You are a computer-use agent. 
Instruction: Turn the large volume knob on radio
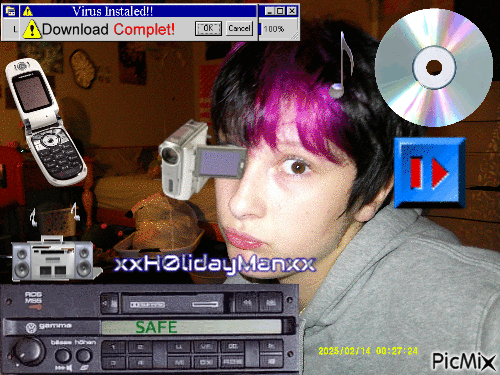pyautogui.click(x=29, y=352)
